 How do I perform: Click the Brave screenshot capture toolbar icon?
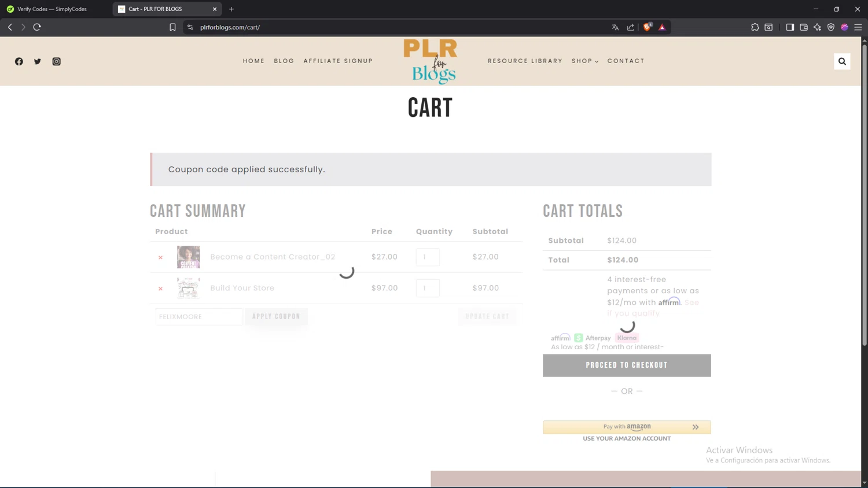[768, 27]
